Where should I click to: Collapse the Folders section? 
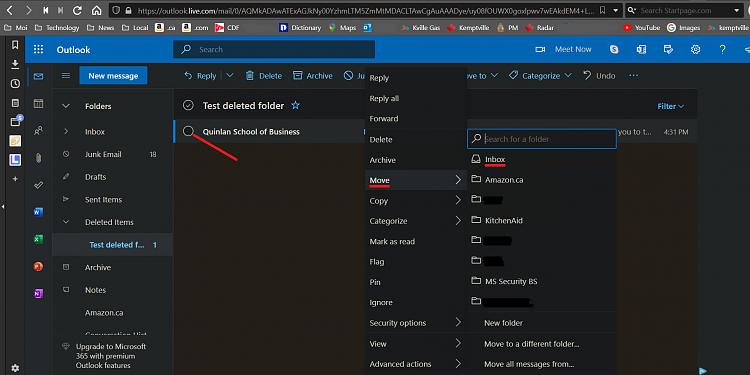click(66, 106)
